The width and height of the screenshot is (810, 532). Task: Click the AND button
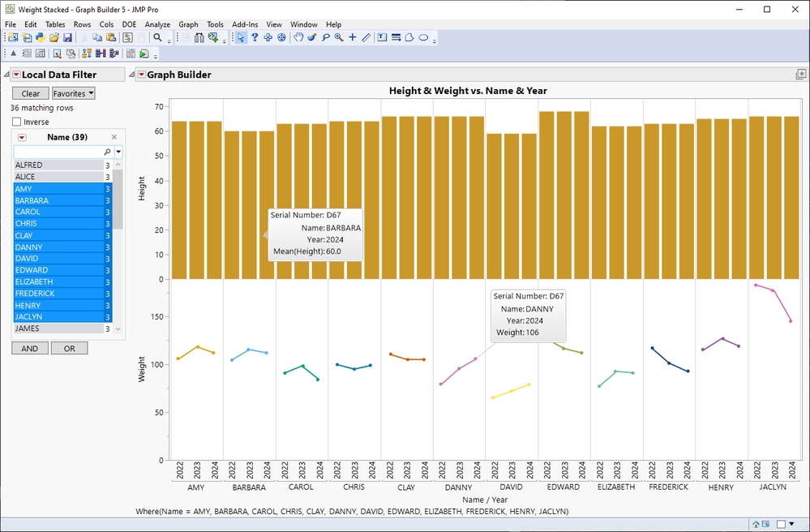tap(29, 348)
